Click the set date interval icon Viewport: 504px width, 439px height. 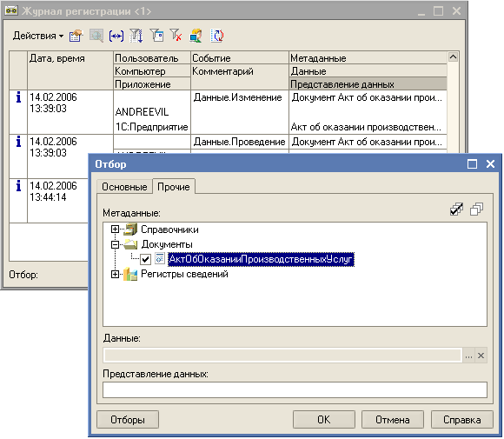[x=116, y=36]
